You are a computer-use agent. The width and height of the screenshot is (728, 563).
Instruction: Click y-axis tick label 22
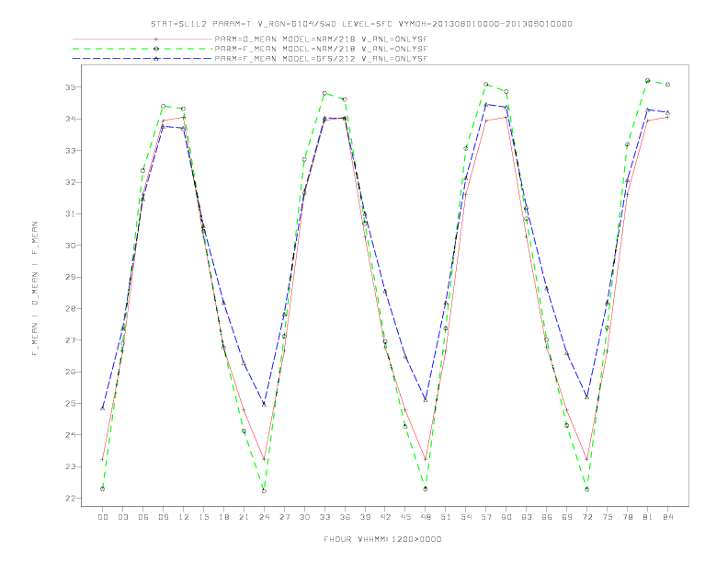pos(71,498)
